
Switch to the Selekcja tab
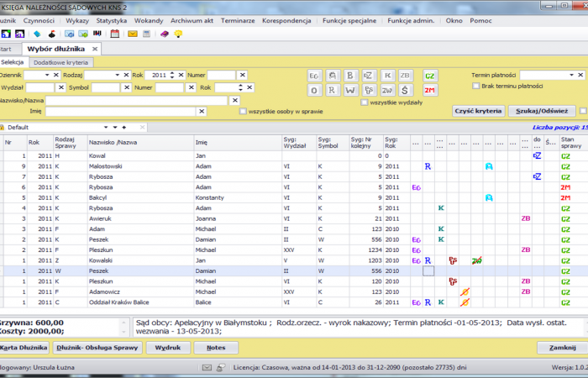click(x=12, y=62)
